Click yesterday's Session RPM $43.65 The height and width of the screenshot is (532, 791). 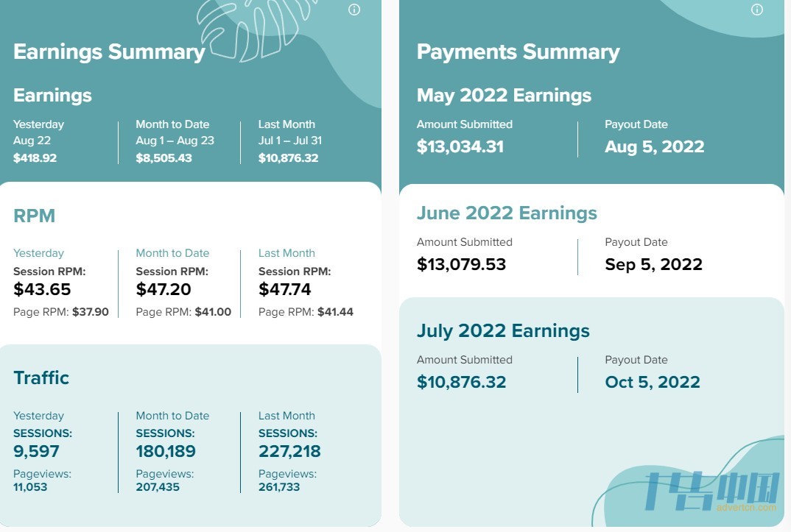coord(42,289)
